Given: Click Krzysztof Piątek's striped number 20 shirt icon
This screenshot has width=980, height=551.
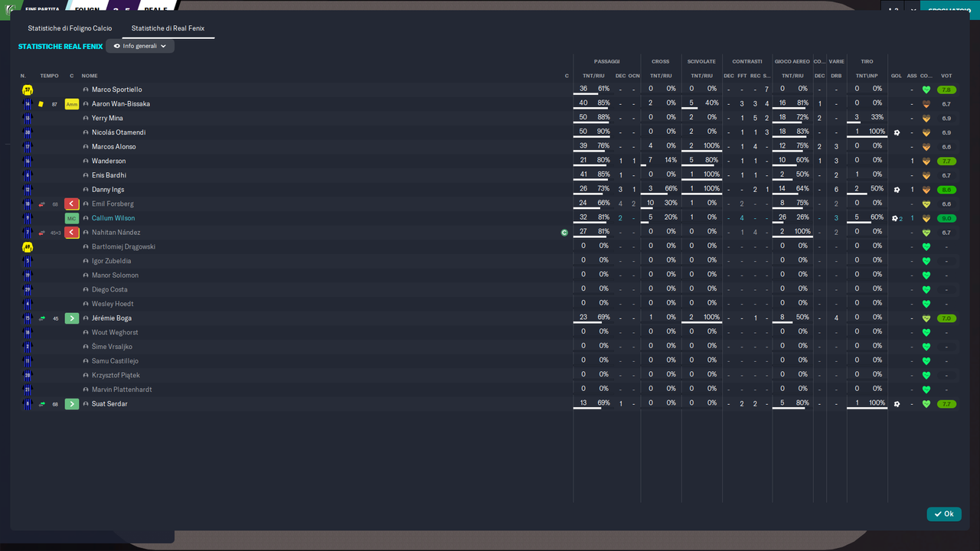Looking at the screenshot, I should point(28,376).
